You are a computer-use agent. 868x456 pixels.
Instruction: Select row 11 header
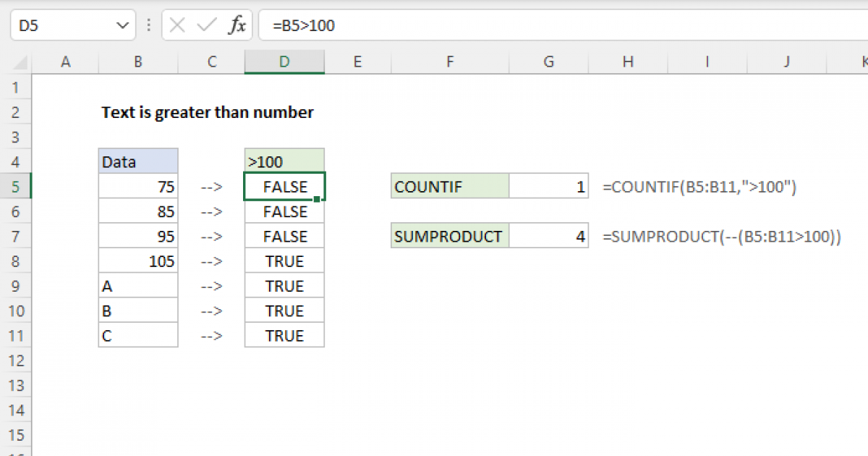point(16,335)
